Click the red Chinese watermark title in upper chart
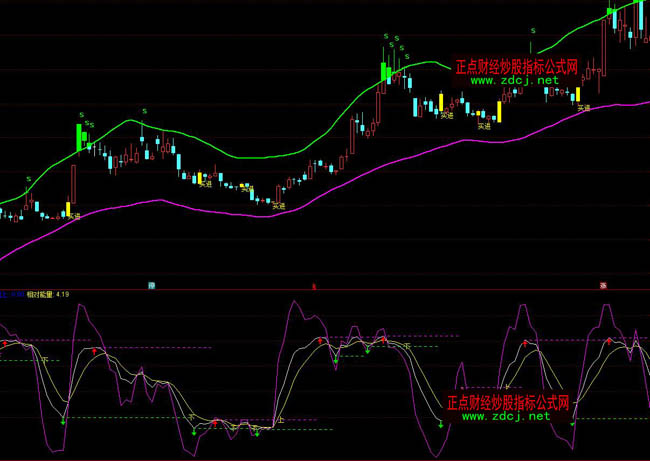Image resolution: width=650 pixels, height=461 pixels. pyautogui.click(x=516, y=66)
